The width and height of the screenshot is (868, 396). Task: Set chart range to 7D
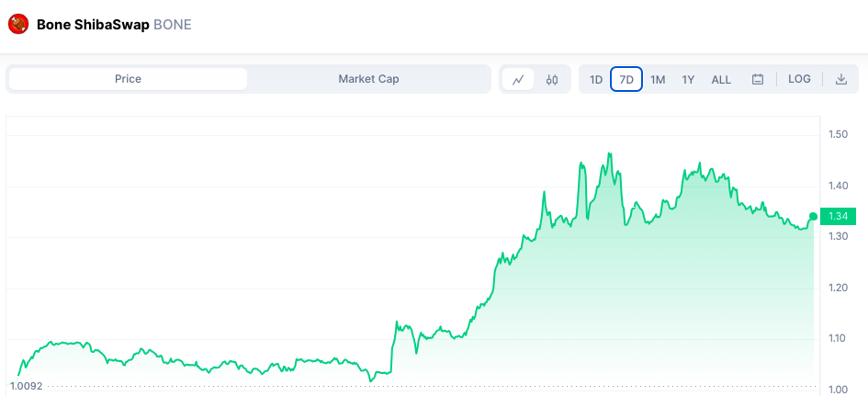click(626, 80)
